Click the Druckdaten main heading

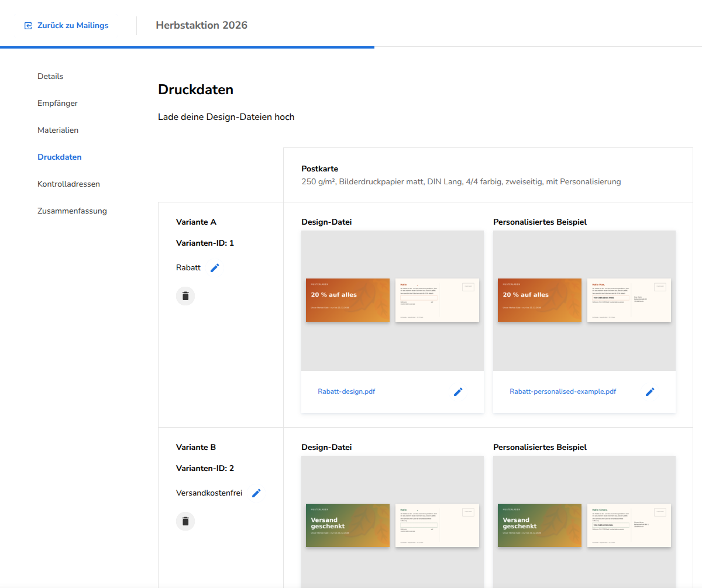(196, 90)
